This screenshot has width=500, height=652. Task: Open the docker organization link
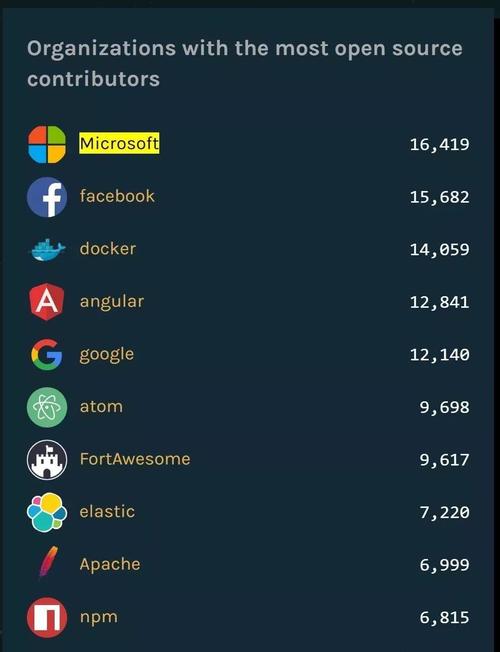[108, 249]
